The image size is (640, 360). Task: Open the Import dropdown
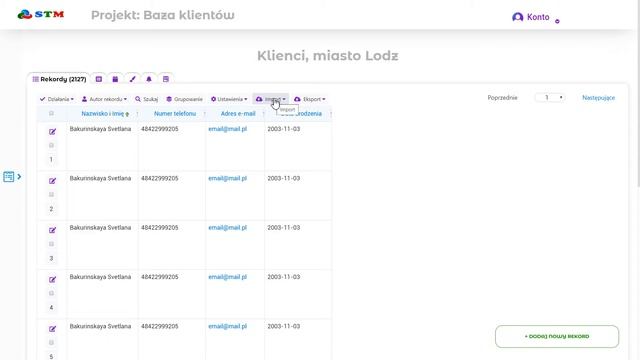pyautogui.click(x=271, y=99)
